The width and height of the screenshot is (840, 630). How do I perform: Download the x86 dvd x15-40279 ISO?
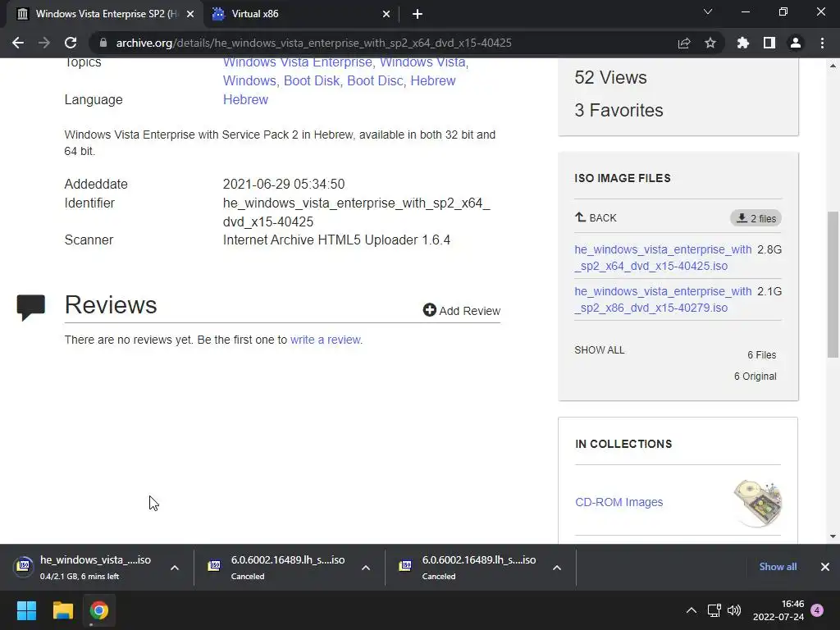(x=663, y=299)
